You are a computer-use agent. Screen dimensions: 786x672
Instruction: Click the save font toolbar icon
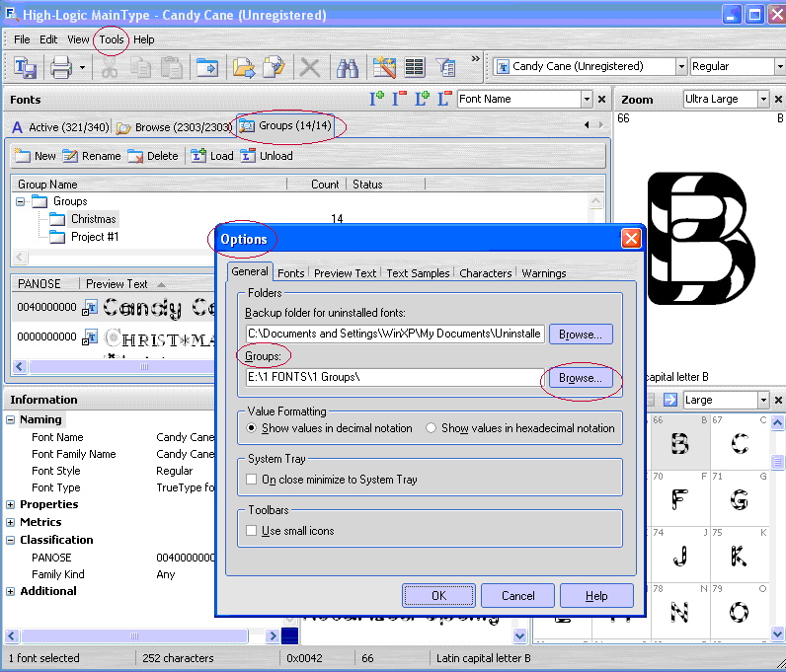25,67
